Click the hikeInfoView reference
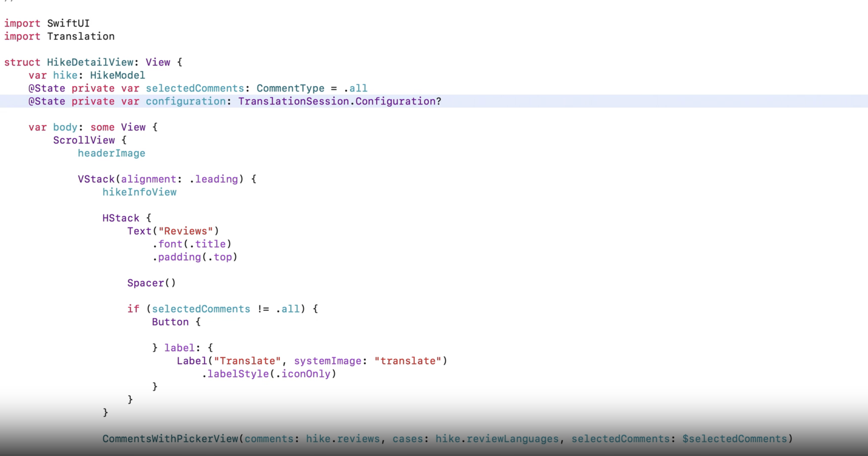The width and height of the screenshot is (868, 456). (140, 192)
